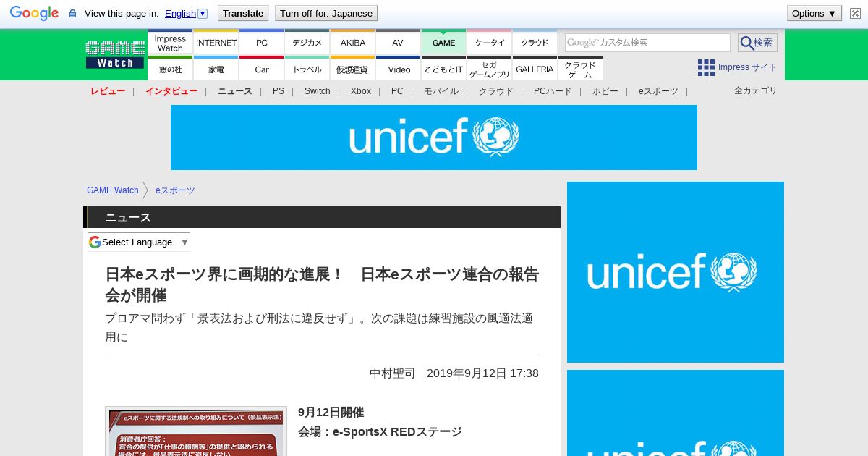Open the Car Watch tab

pyautogui.click(x=261, y=69)
